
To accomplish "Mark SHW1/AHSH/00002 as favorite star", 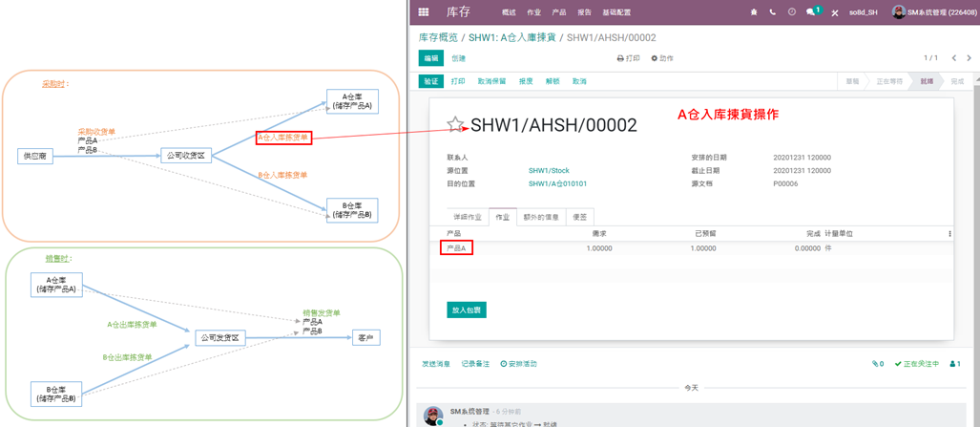I will (456, 124).
